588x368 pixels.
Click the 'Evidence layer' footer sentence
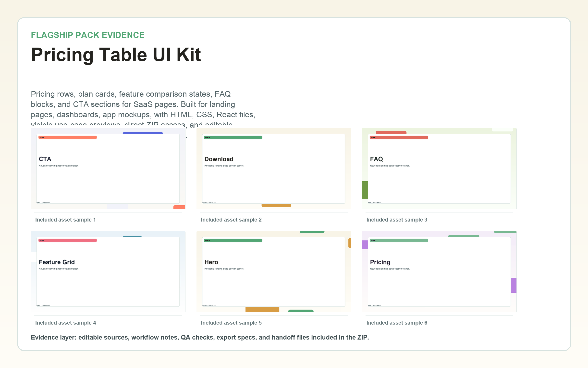pyautogui.click(x=200, y=338)
